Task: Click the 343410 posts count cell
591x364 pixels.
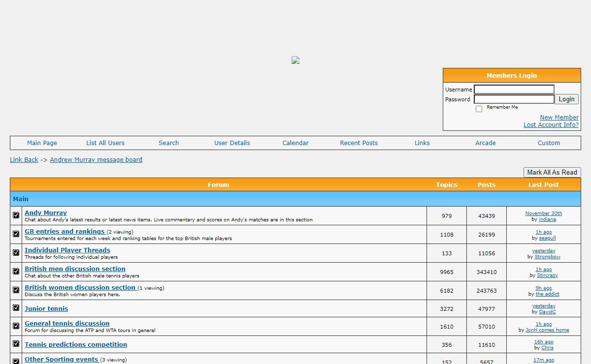Action: (x=487, y=272)
